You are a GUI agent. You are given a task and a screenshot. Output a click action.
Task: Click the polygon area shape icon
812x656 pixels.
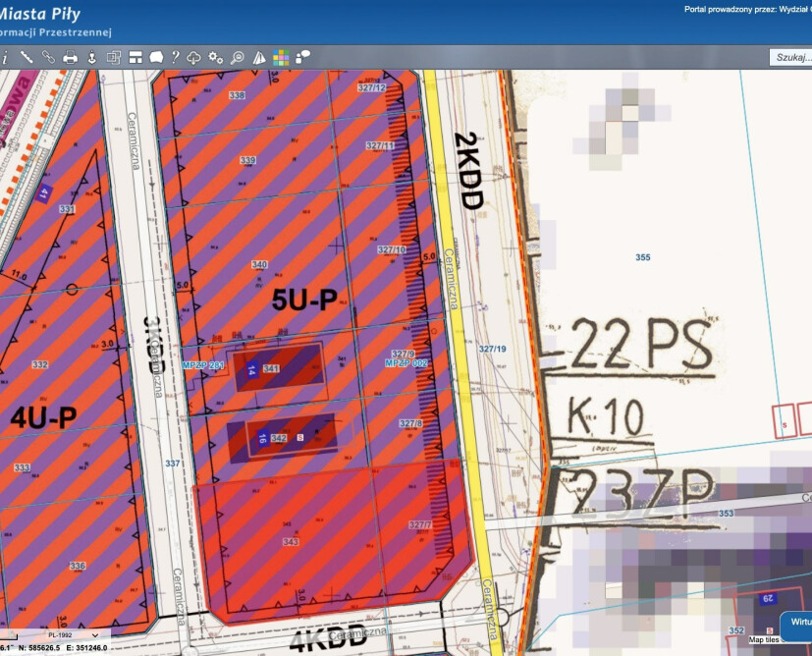155,57
